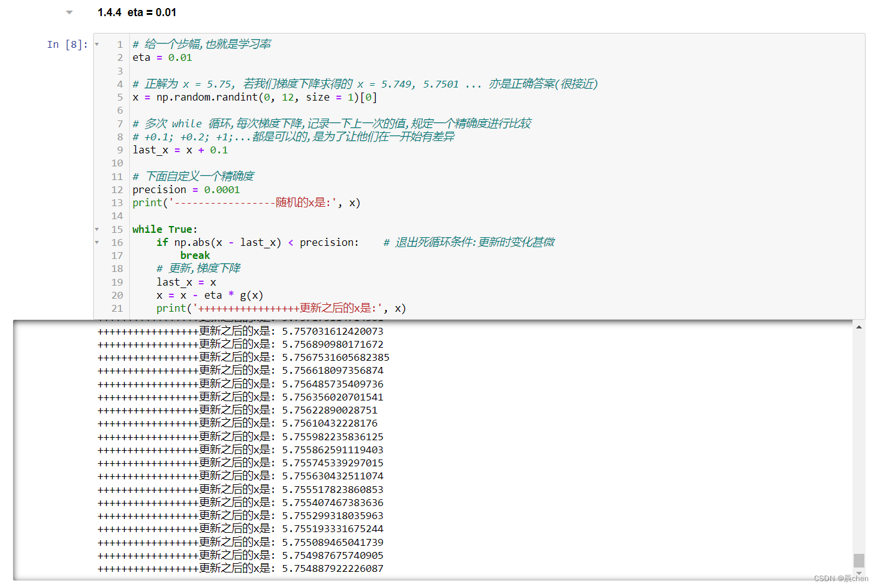The image size is (878, 588).
Task: Click output value 5.755630432511074
Action: [333, 476]
